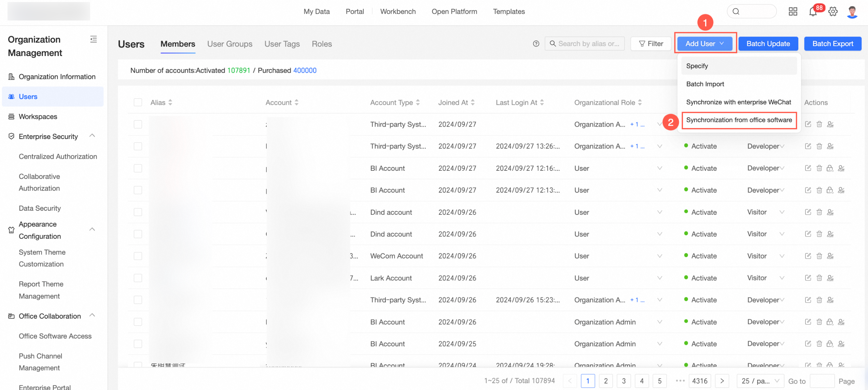Image resolution: width=868 pixels, height=390 pixels.
Task: Click delete trash icon on second user row
Action: [819, 146]
